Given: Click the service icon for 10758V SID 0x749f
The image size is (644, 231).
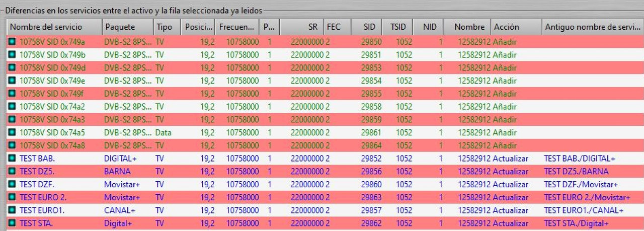Looking at the screenshot, I should click(12, 94).
